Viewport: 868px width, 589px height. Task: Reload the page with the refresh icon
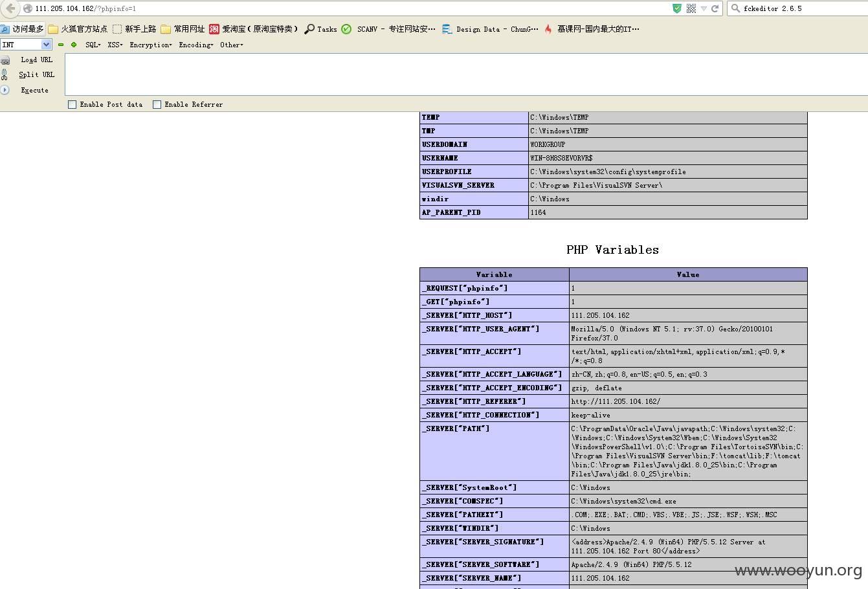[715, 8]
